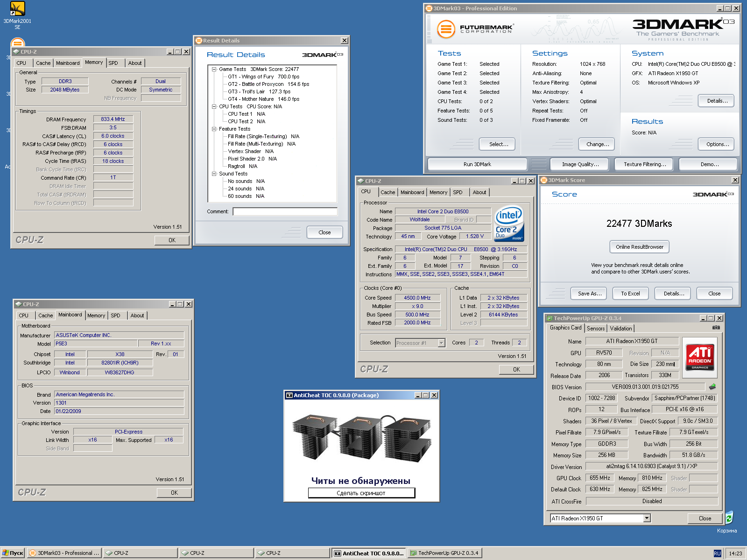Open the GPU-Z title bar system icon
The height and width of the screenshot is (560, 747).
click(549, 318)
